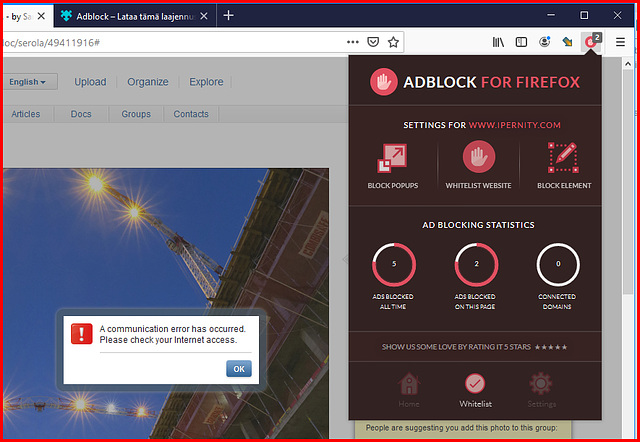
Task: Open the Whitelist checkmark icon
Action: tap(475, 384)
